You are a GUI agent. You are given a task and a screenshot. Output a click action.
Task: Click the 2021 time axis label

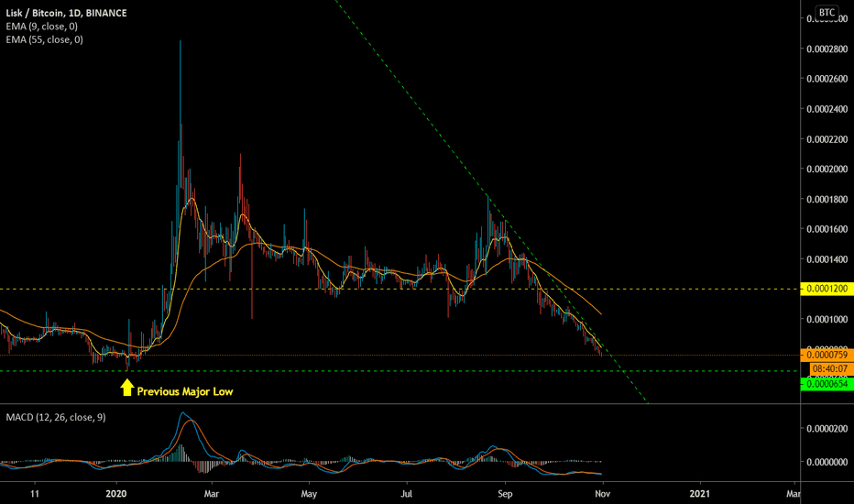point(699,494)
